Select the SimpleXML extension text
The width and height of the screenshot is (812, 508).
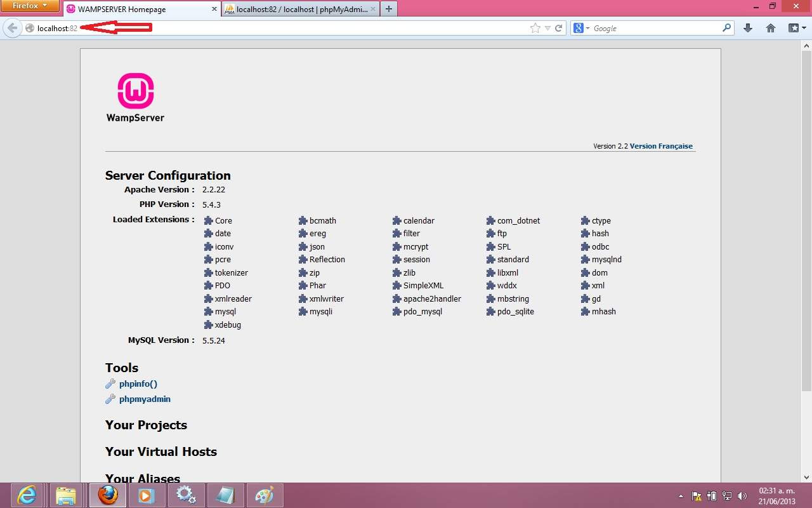[x=424, y=285]
